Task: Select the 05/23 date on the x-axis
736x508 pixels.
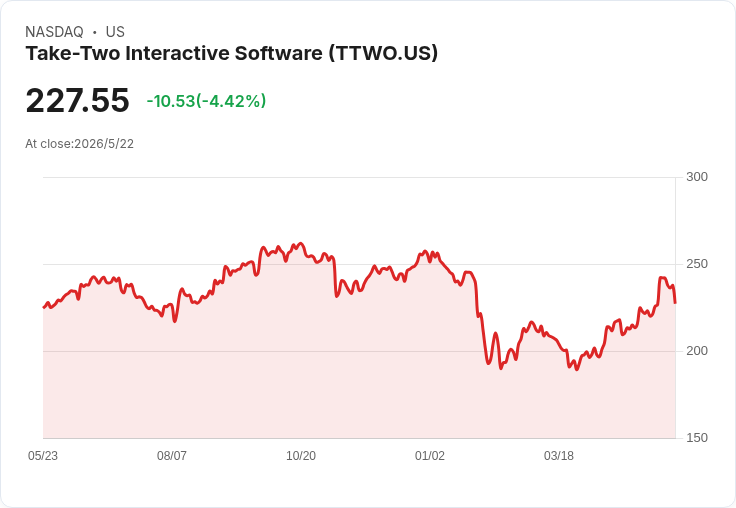Action: 43,455
